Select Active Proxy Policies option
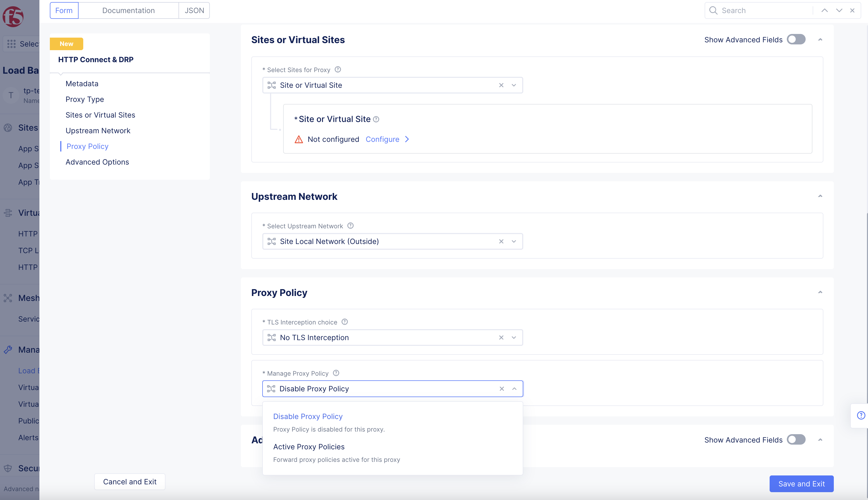This screenshot has height=500, width=868. pyautogui.click(x=309, y=447)
